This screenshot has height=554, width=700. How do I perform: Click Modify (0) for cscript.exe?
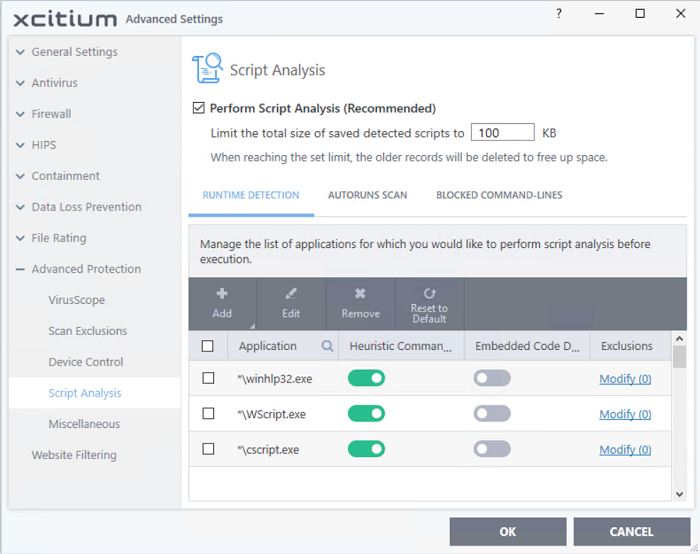tap(625, 450)
